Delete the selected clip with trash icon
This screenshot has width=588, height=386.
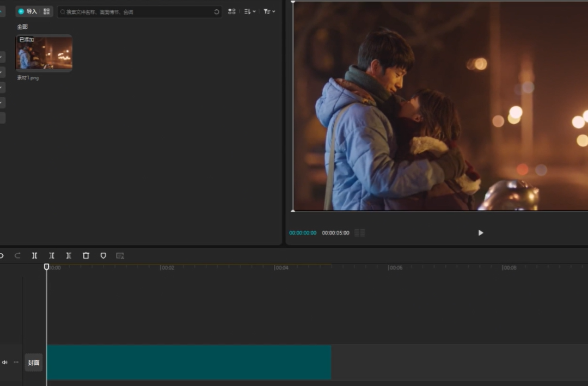tap(86, 256)
